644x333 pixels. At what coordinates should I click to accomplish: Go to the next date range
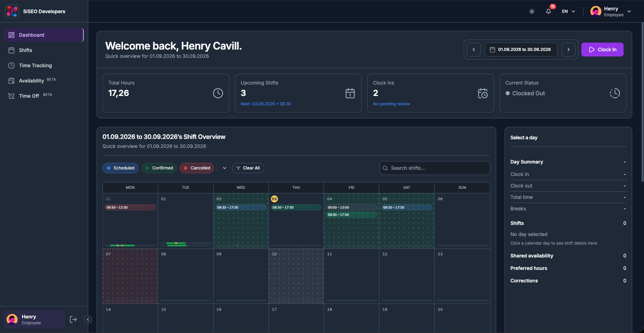click(x=569, y=50)
